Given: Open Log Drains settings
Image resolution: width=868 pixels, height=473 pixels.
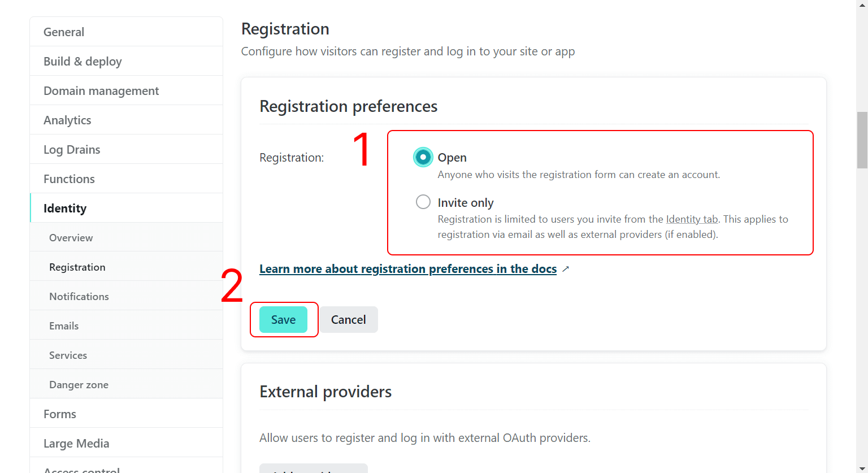Looking at the screenshot, I should click(x=72, y=150).
